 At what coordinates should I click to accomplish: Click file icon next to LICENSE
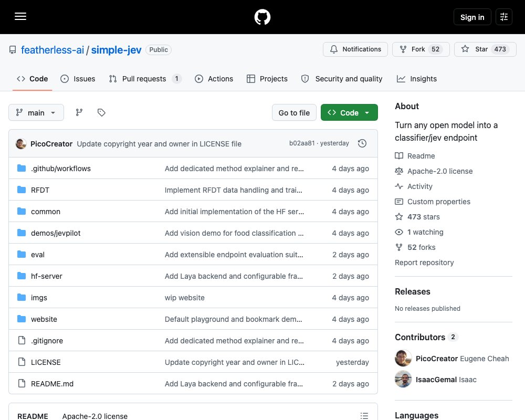pyautogui.click(x=22, y=362)
